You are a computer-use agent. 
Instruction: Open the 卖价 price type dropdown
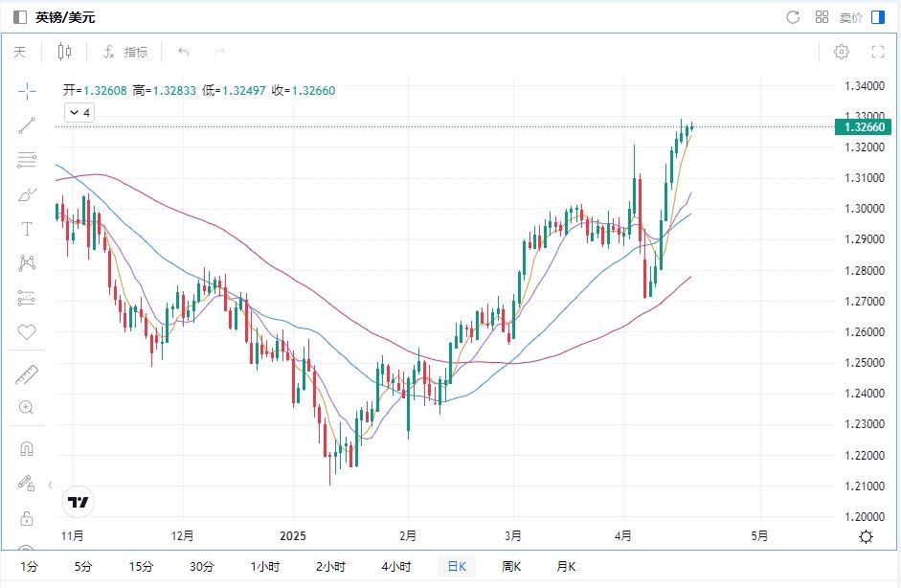850,17
